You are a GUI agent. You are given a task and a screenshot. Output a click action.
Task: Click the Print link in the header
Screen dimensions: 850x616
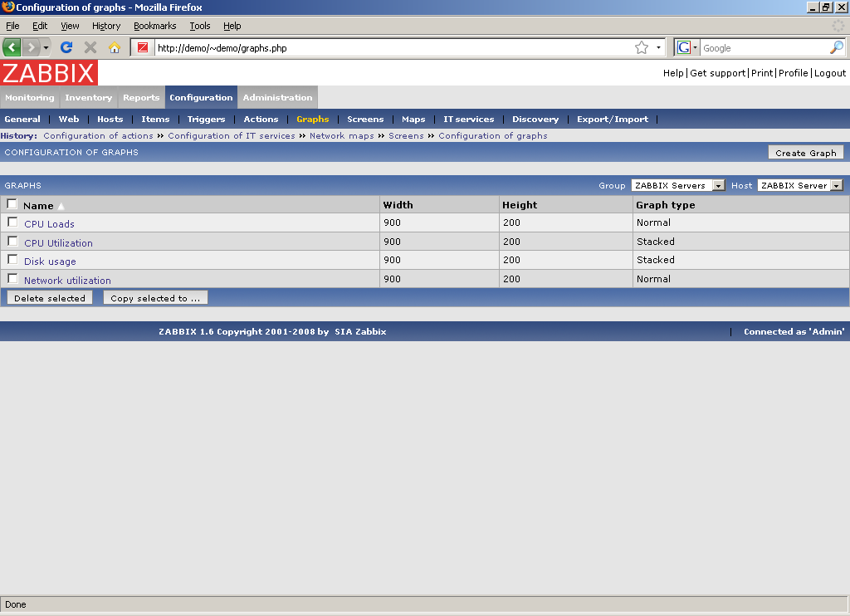[x=762, y=73]
